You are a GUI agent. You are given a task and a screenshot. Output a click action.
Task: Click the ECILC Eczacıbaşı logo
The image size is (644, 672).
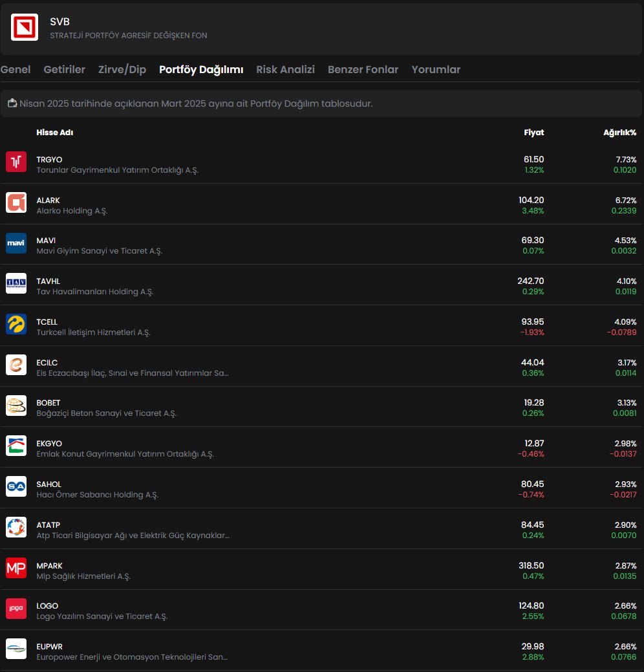(x=16, y=365)
